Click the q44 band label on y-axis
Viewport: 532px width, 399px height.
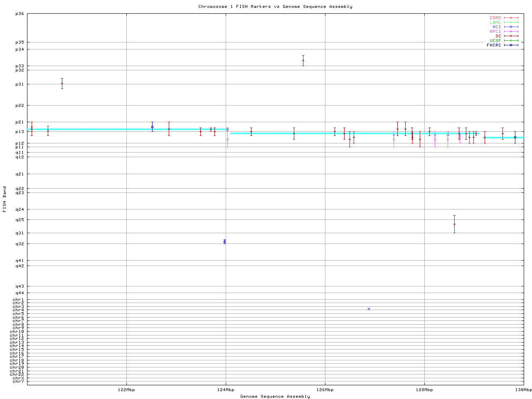coord(20,293)
